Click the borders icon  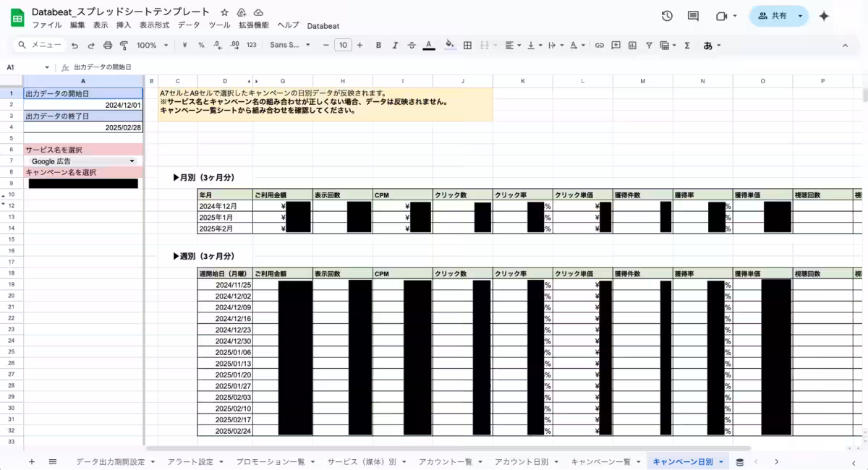[467, 45]
